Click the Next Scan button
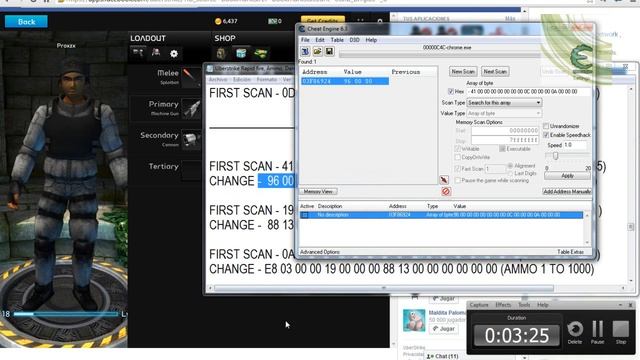Viewport: 640px width, 360px height. (495, 71)
